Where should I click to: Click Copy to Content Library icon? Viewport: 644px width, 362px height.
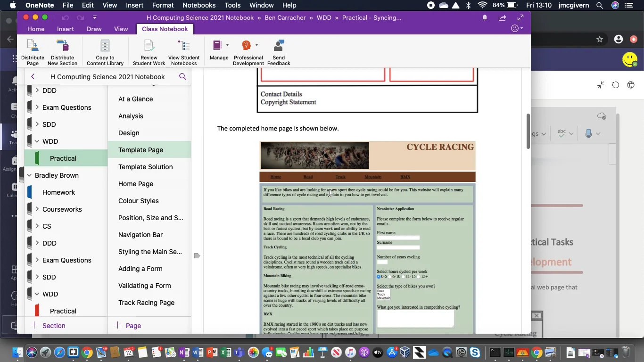[105, 46]
